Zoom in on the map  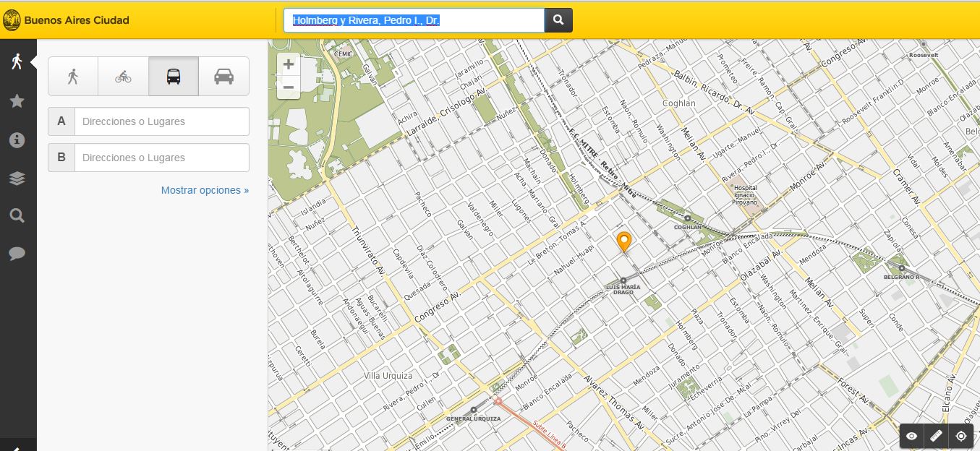point(289,64)
